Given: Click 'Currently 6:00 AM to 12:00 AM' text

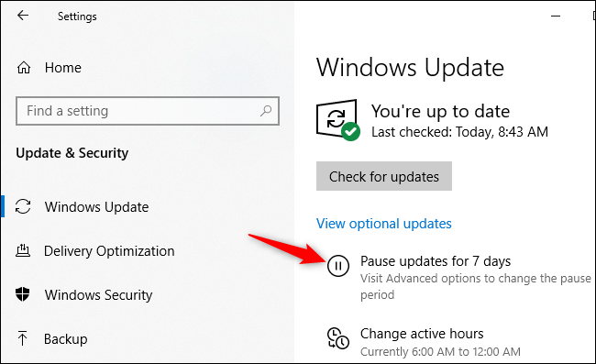Looking at the screenshot, I should point(440,351).
